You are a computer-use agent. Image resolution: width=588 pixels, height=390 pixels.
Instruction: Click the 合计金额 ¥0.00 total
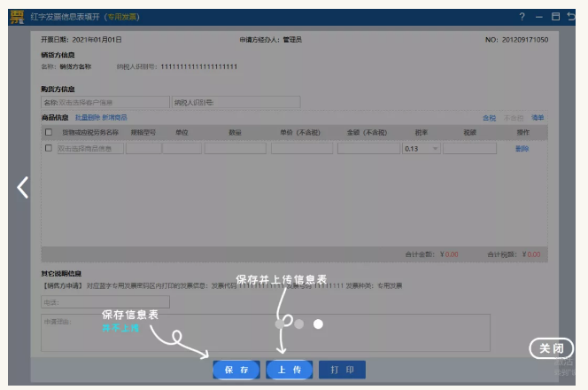pos(431,254)
